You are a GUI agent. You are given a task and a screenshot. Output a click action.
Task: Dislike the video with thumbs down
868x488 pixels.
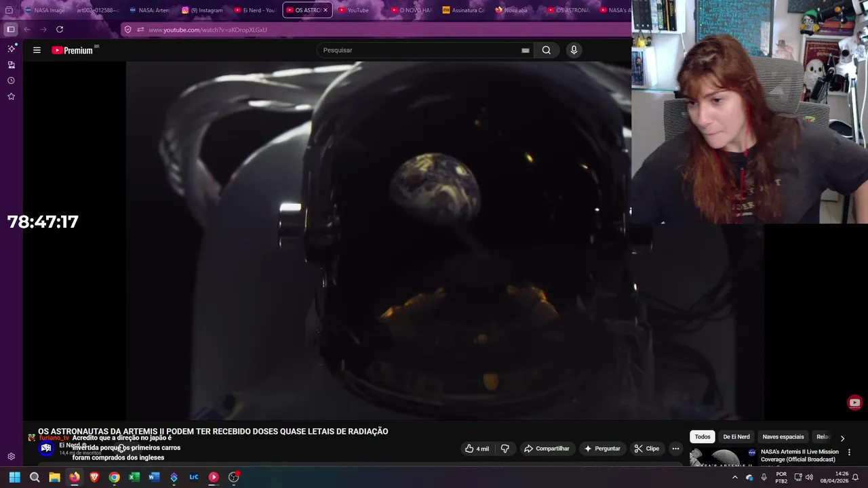coord(505,449)
